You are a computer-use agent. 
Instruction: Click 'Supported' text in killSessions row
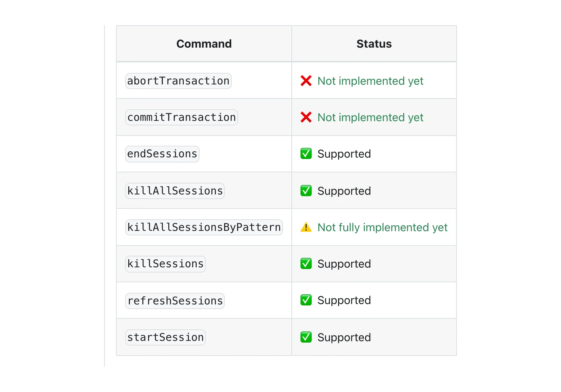[x=344, y=264]
